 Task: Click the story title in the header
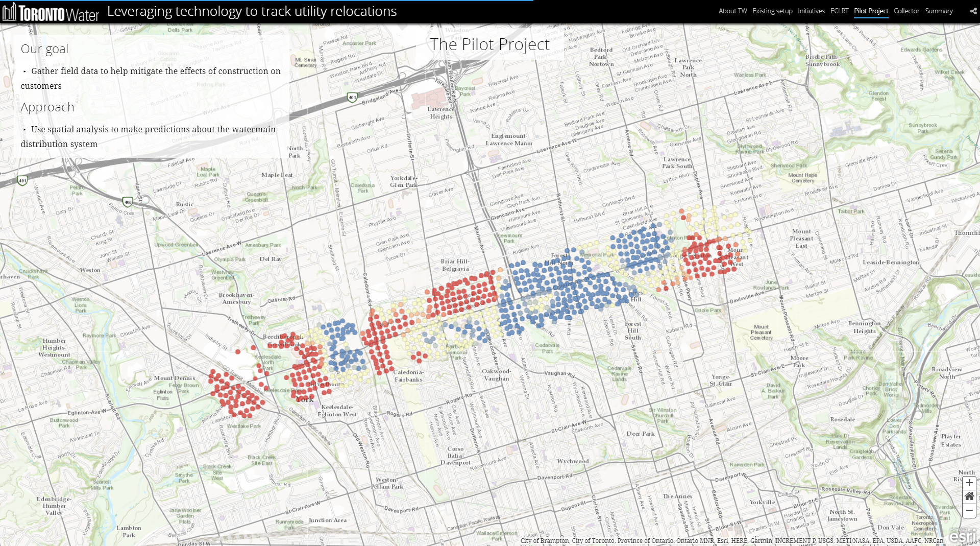click(x=252, y=11)
